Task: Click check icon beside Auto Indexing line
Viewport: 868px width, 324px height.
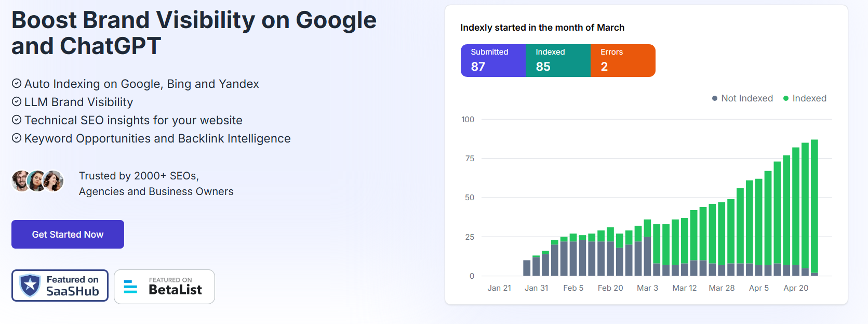Action: click(x=17, y=83)
